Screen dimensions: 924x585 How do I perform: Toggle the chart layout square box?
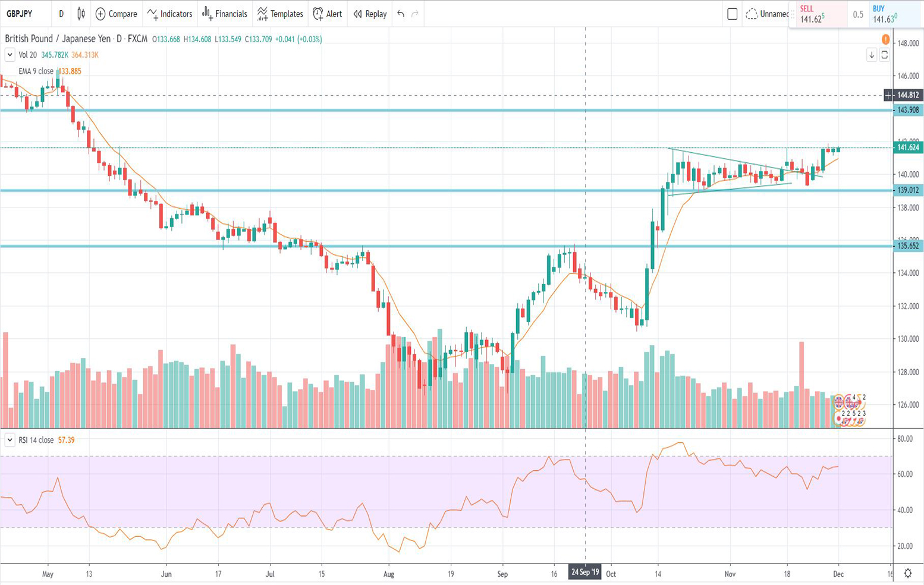(x=732, y=14)
